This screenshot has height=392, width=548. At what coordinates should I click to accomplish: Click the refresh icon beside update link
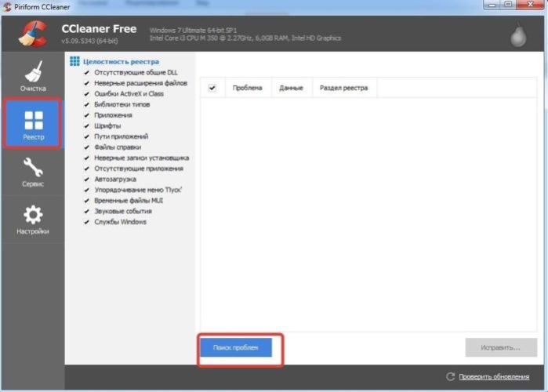451,376
